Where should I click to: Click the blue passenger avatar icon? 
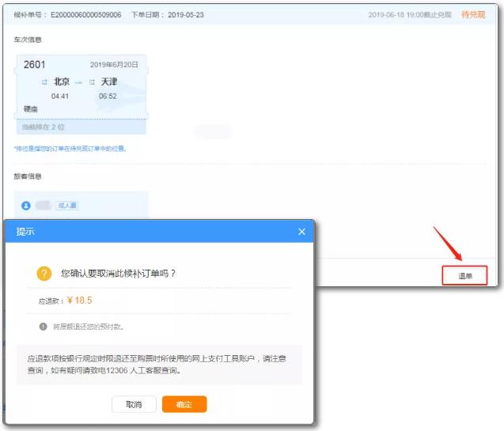pyautogui.click(x=26, y=206)
